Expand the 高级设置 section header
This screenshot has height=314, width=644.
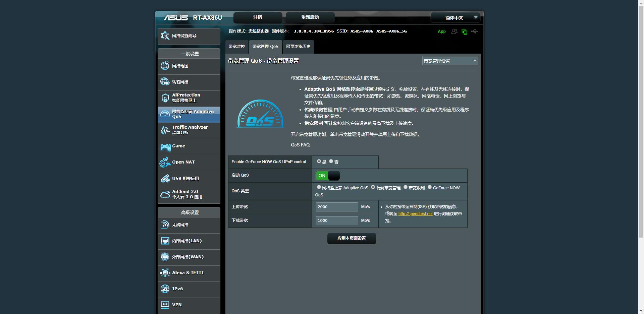pyautogui.click(x=189, y=212)
